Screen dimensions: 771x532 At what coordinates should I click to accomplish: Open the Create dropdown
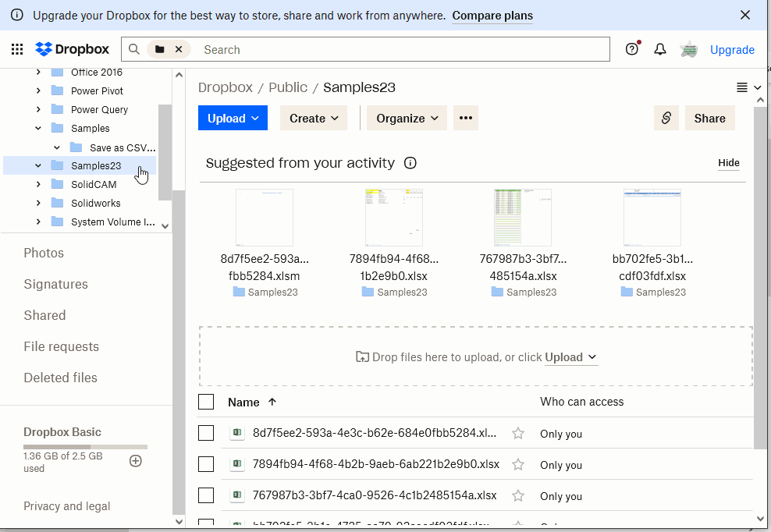click(x=314, y=118)
